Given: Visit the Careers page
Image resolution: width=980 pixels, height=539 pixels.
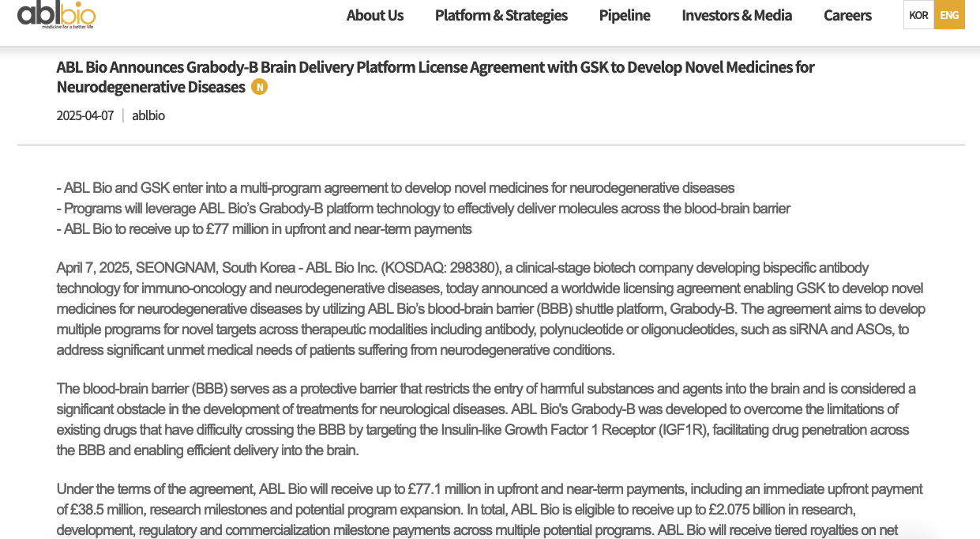Looking at the screenshot, I should click(847, 15).
